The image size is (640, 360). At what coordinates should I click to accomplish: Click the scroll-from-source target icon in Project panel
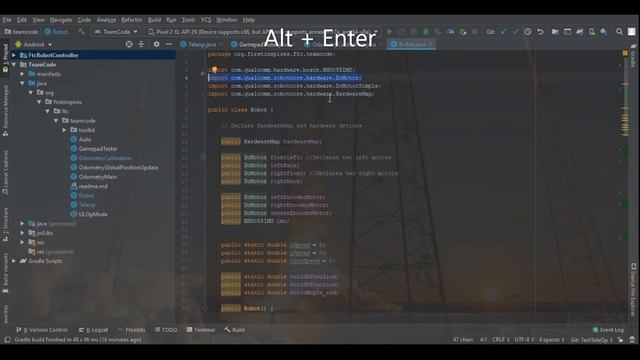click(x=129, y=44)
